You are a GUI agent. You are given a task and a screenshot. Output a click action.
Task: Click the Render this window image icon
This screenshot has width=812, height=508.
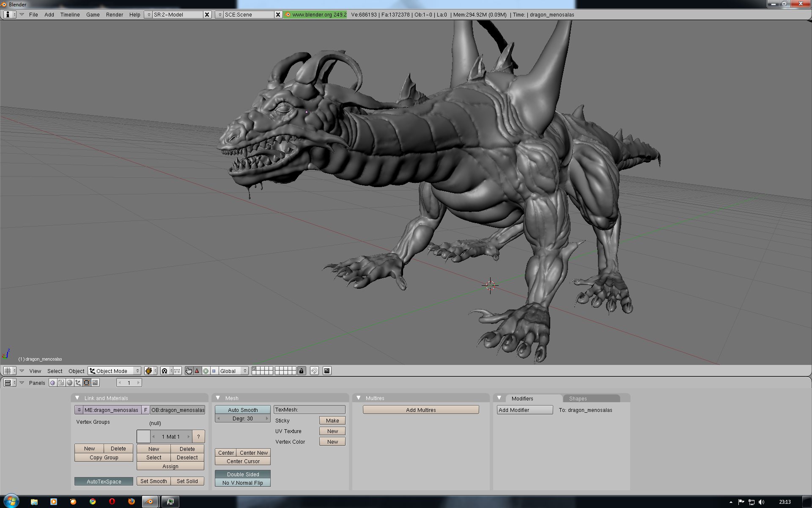pos(327,371)
